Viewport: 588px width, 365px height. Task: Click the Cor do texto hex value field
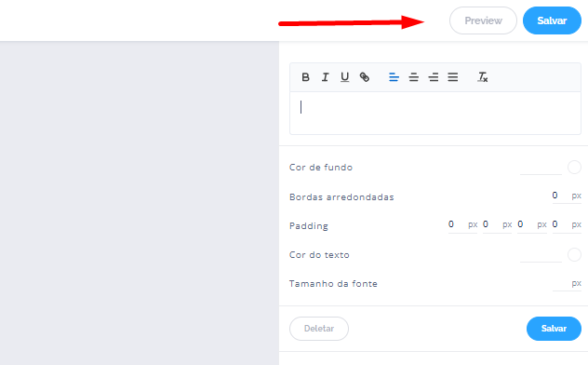click(541, 255)
